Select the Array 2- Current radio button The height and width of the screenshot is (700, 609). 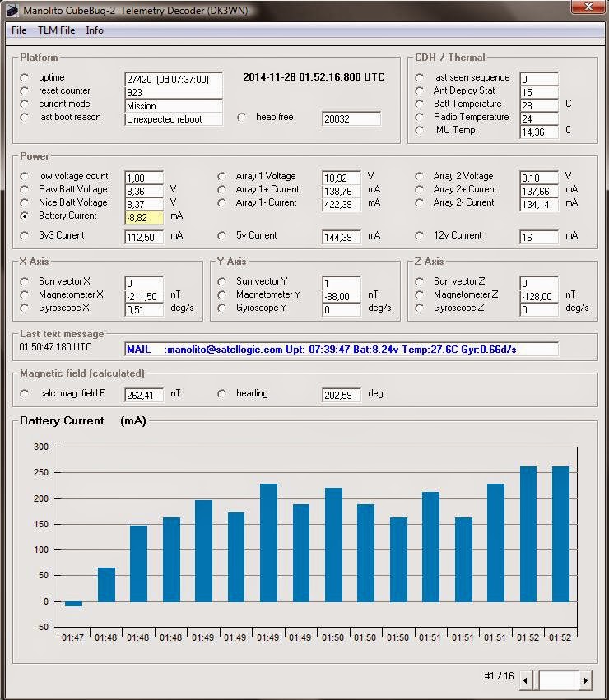419,202
